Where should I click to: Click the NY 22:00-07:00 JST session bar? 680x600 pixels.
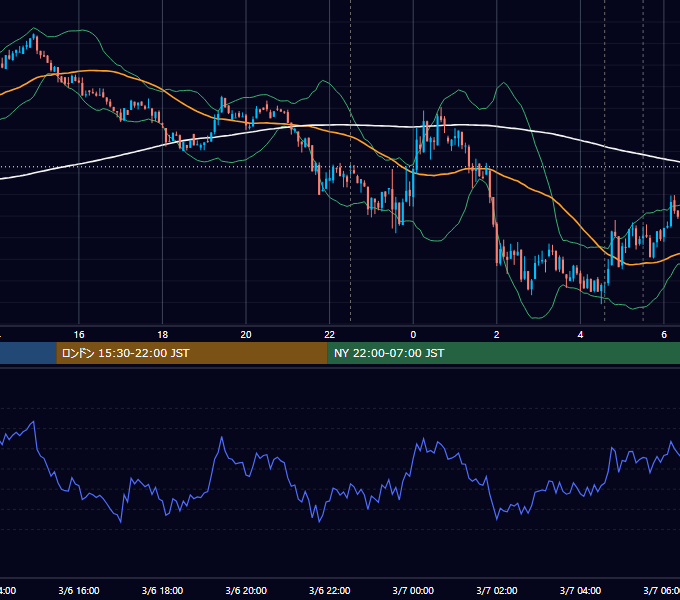pos(503,353)
